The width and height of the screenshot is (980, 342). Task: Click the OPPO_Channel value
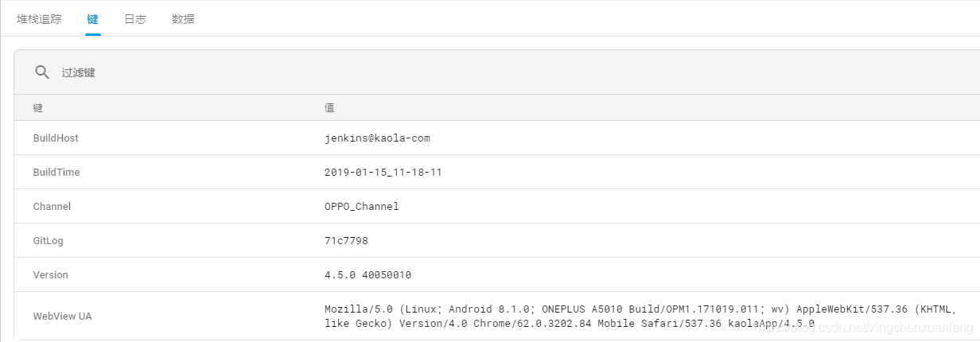coord(361,206)
